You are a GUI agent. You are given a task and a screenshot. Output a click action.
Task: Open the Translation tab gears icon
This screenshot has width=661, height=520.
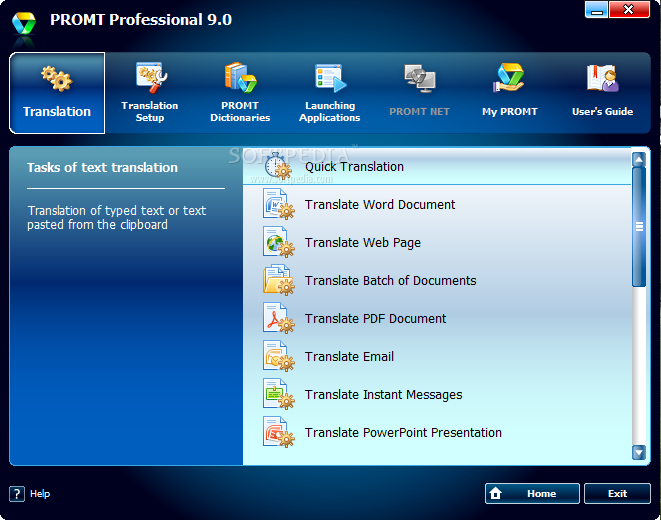[57, 78]
